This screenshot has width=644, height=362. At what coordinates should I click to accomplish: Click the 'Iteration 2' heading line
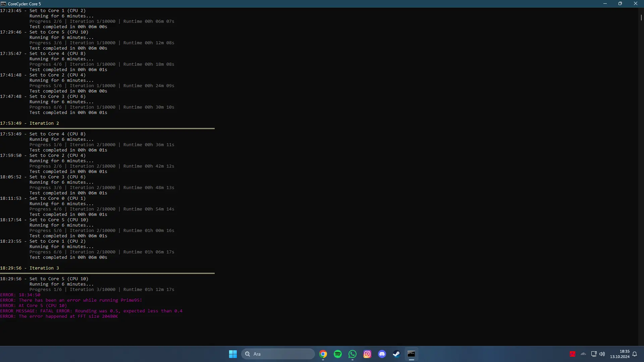(30, 123)
